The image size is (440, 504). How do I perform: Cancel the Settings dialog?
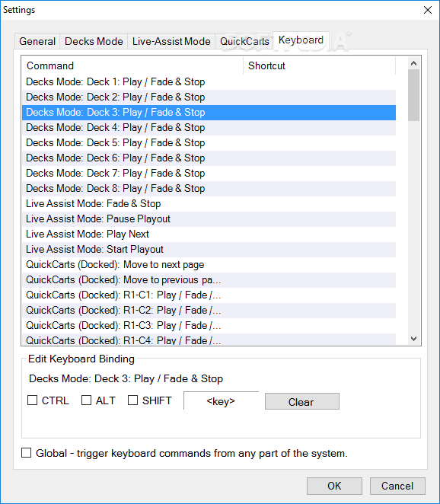click(x=397, y=486)
